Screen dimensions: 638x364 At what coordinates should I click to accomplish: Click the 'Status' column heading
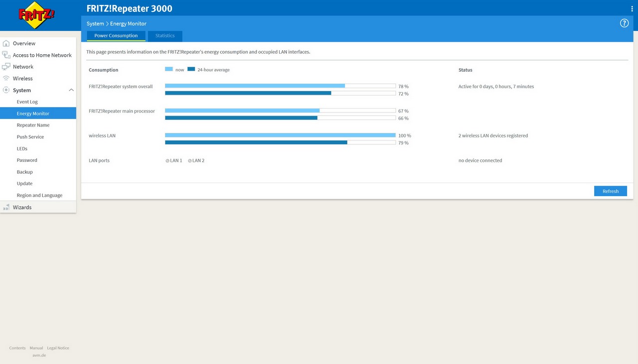466,70
